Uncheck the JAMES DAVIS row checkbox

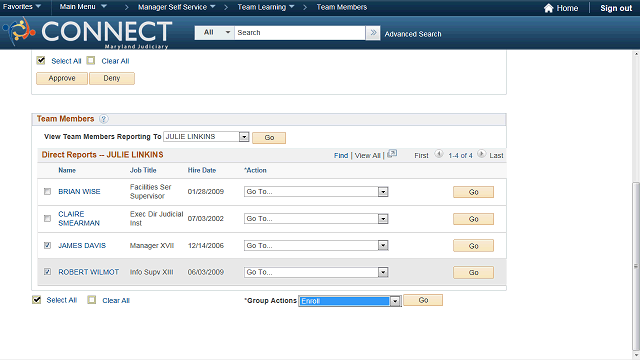click(x=47, y=245)
